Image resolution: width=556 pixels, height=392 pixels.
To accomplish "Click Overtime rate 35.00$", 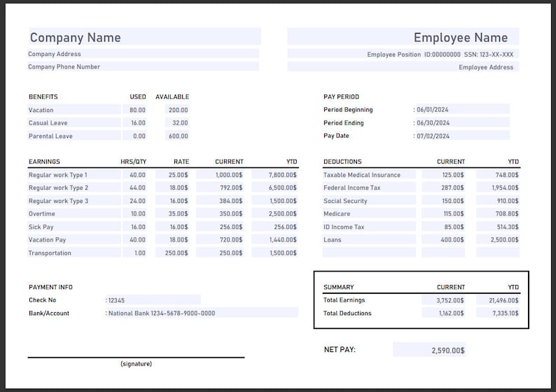I will (x=172, y=213).
